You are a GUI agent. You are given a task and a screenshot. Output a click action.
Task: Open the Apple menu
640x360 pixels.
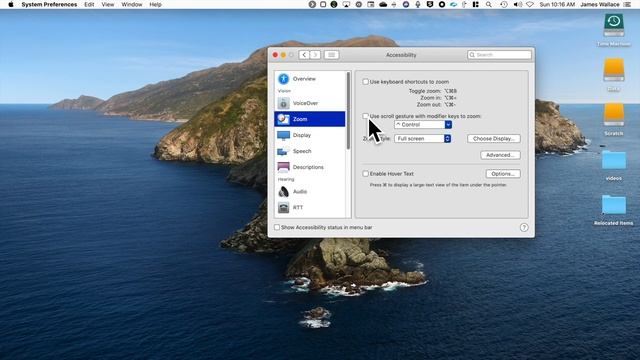pyautogui.click(x=11, y=4)
